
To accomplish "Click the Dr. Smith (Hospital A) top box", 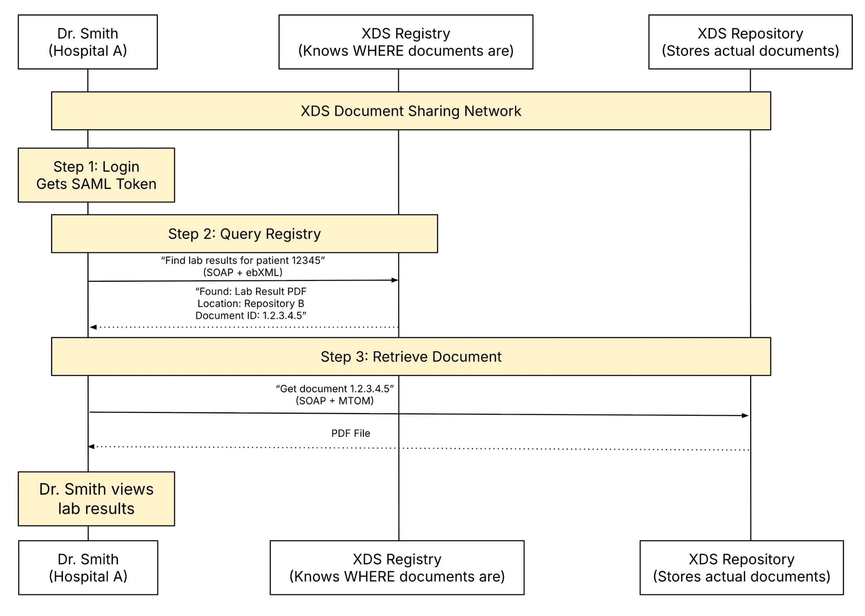I will click(87, 42).
